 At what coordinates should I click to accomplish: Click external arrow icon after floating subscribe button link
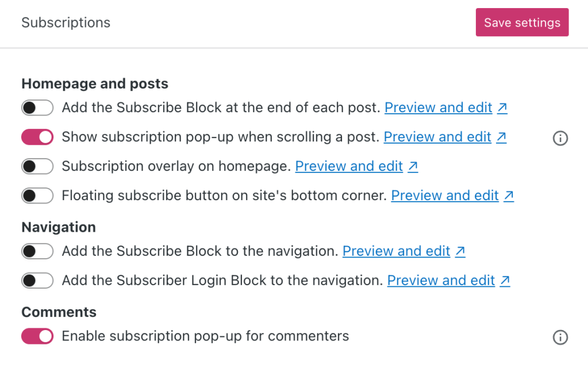pyautogui.click(x=509, y=195)
